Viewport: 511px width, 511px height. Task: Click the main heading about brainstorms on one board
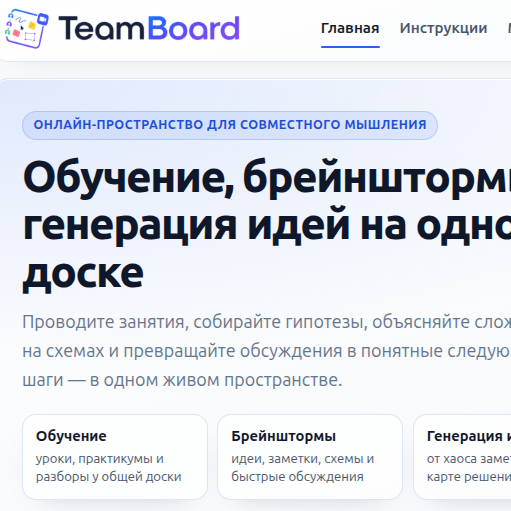267,225
